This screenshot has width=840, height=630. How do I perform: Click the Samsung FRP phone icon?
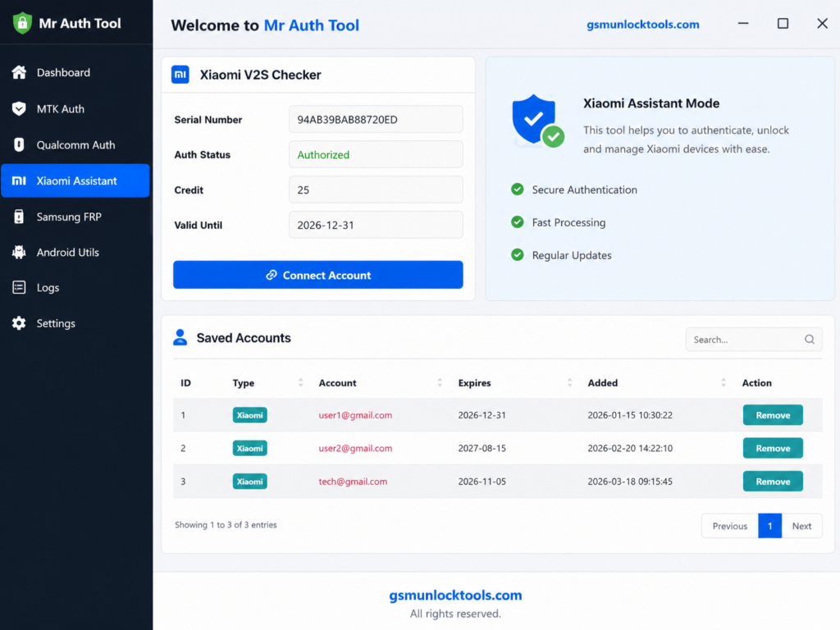[x=20, y=217]
